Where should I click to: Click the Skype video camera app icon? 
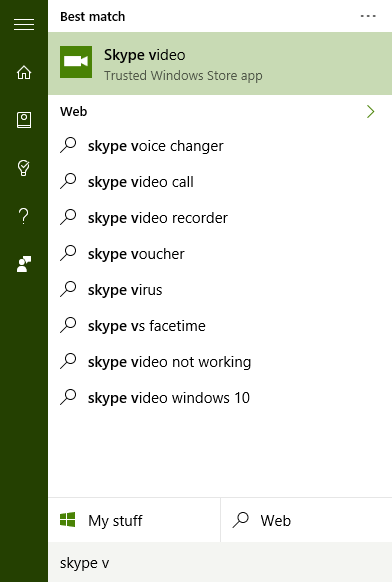(x=76, y=62)
